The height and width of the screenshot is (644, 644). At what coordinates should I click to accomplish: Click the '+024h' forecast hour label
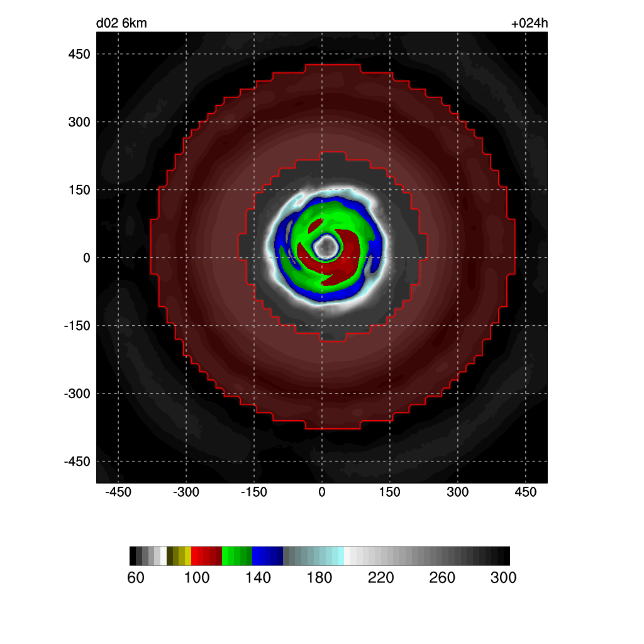[x=529, y=23]
